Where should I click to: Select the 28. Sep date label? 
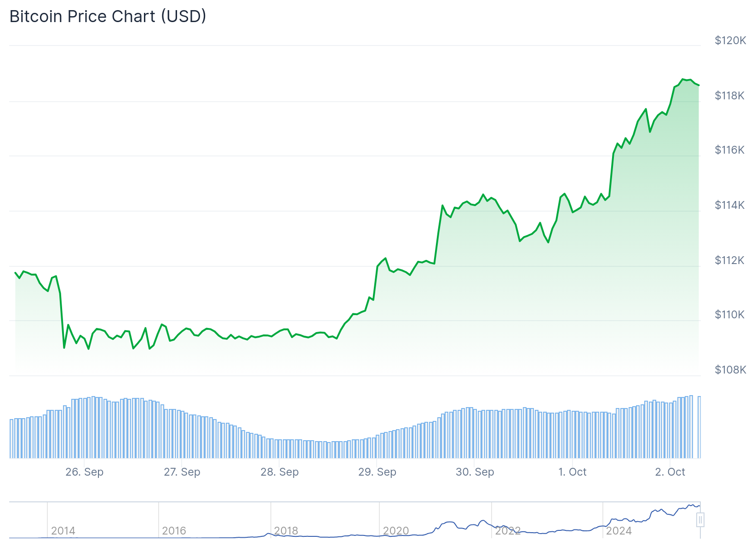(280, 472)
